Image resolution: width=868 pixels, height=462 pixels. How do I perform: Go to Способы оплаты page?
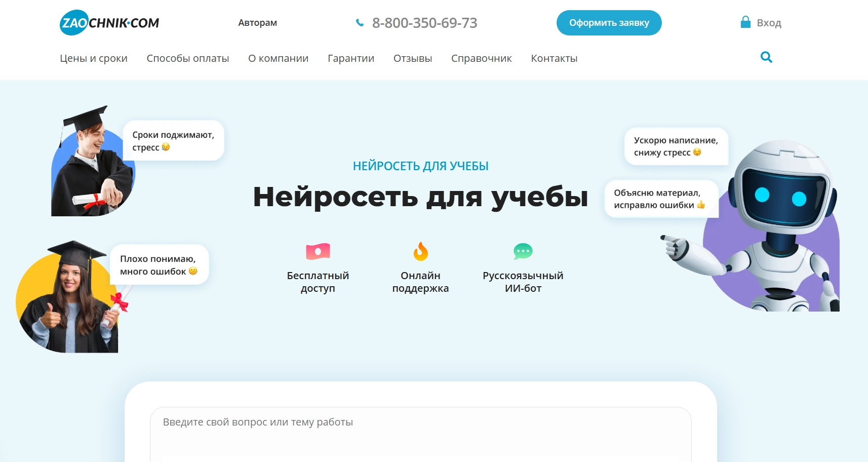click(188, 58)
